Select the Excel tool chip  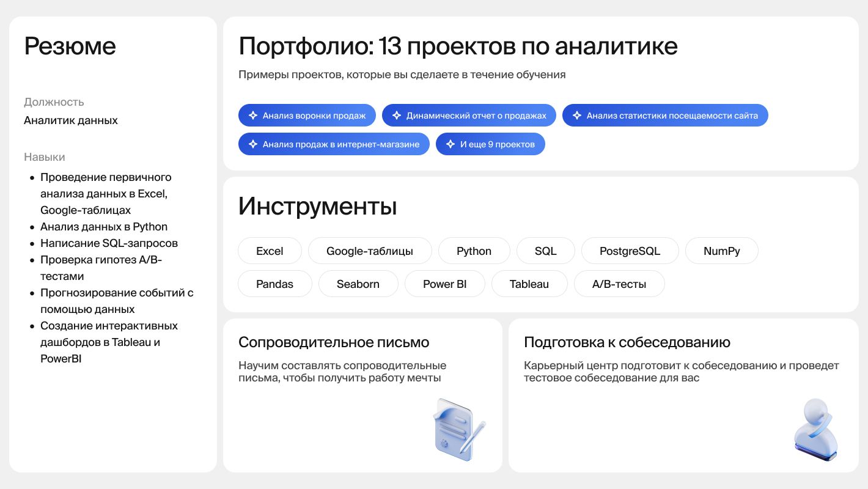tap(270, 251)
